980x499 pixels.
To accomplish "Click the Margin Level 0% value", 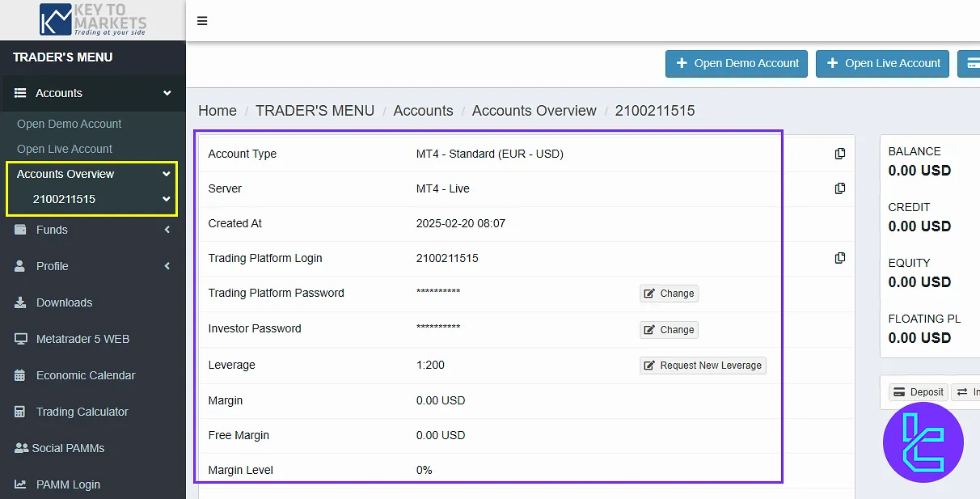I will 425,470.
